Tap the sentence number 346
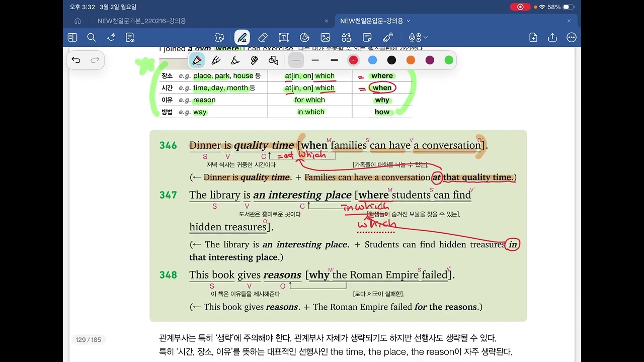Viewport: 644px width, 362px height. pyautogui.click(x=168, y=145)
